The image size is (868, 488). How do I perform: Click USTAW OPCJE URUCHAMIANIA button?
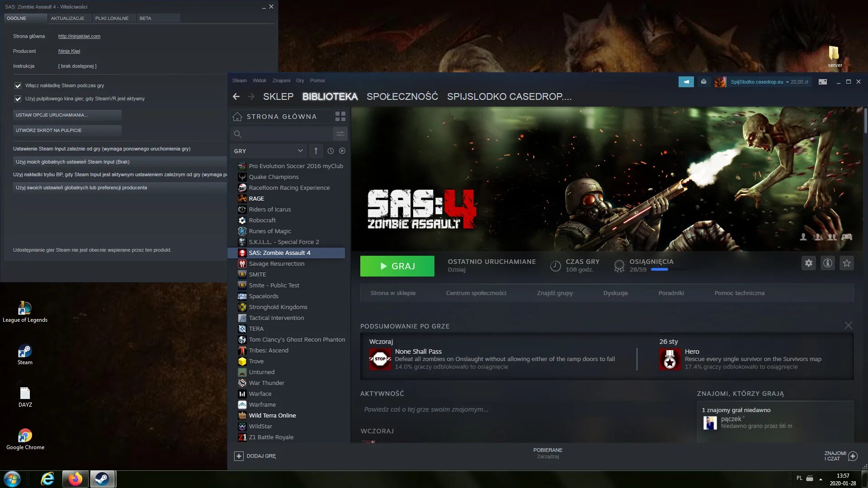coord(67,115)
